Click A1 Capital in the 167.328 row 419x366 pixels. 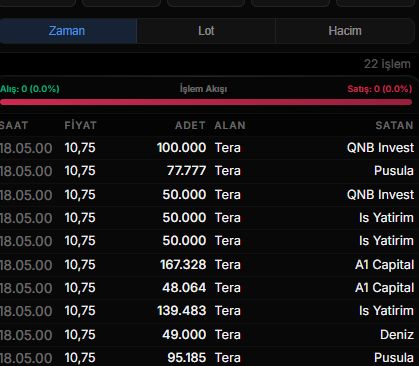tap(384, 265)
